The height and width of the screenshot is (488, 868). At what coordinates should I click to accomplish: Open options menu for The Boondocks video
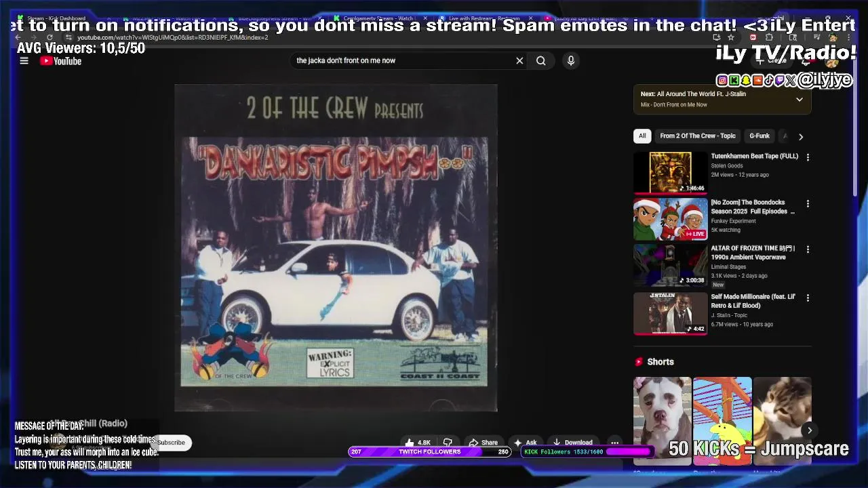(x=808, y=203)
